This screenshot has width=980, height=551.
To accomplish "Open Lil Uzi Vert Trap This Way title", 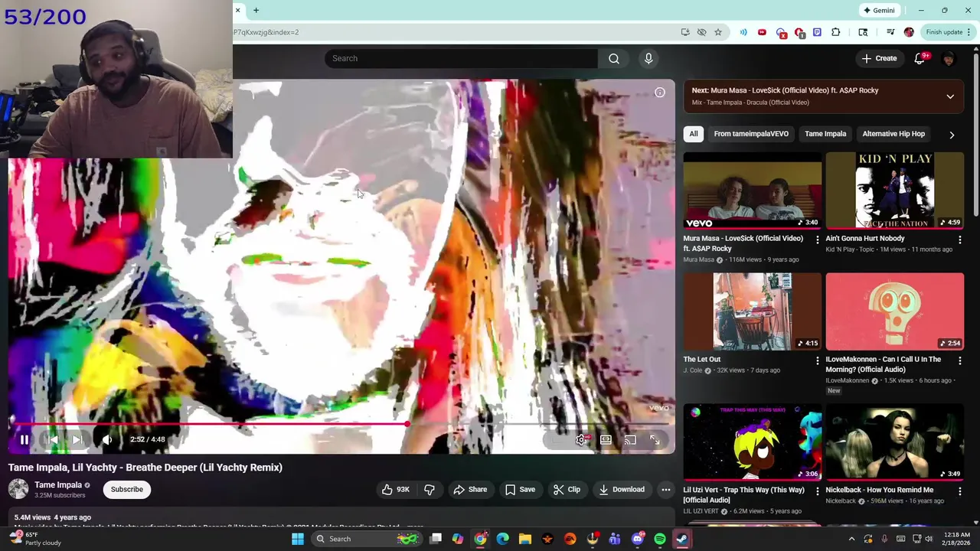I will coord(744,495).
